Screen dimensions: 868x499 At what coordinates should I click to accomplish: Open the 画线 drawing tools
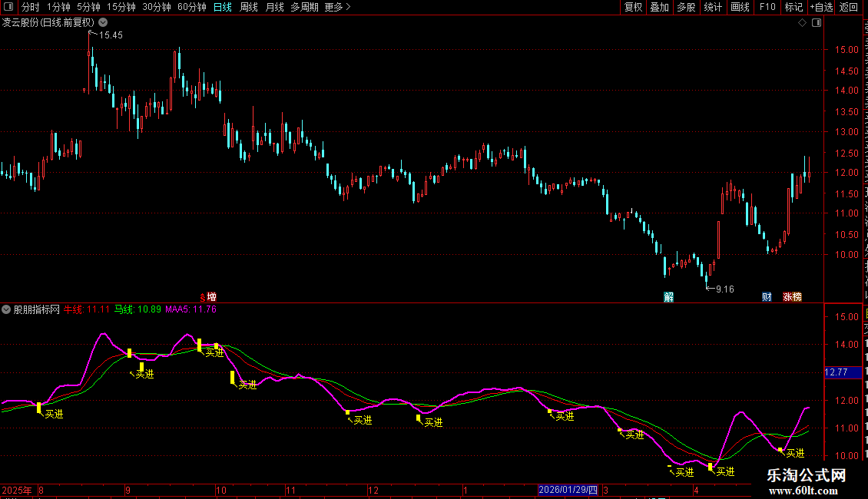740,7
